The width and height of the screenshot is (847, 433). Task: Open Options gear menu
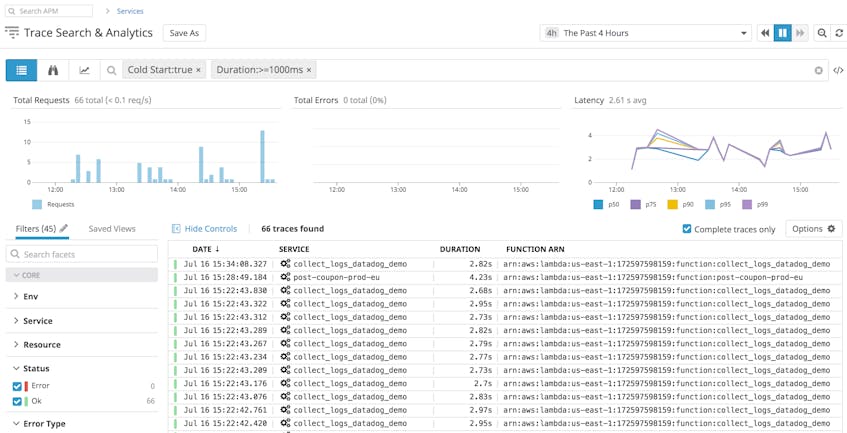click(814, 229)
